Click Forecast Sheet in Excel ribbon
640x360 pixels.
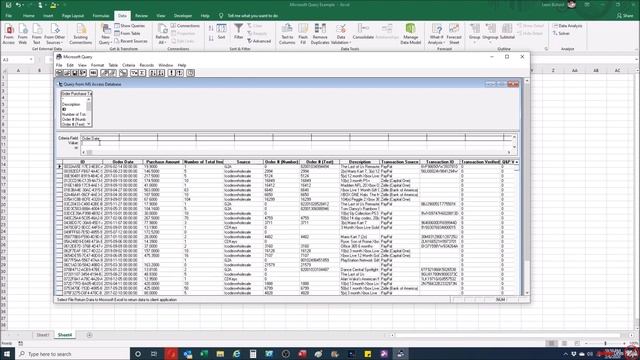pos(454,34)
